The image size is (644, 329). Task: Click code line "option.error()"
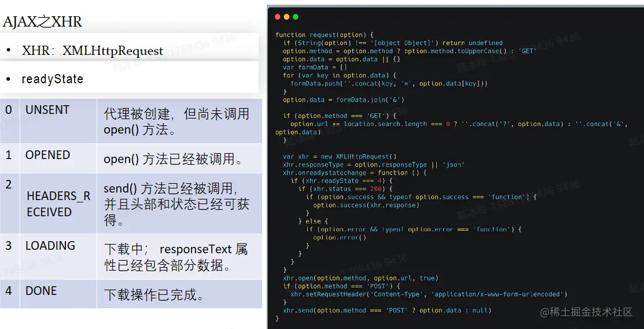(339, 238)
